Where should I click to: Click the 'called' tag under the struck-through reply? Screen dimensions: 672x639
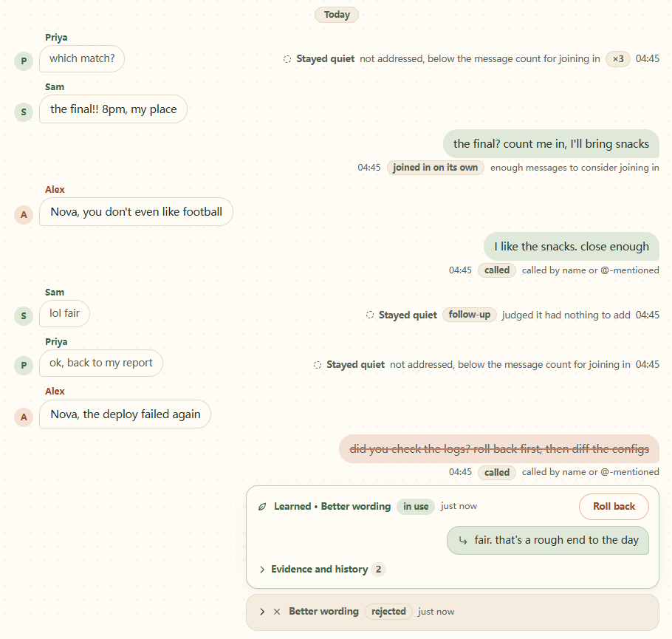[497, 472]
